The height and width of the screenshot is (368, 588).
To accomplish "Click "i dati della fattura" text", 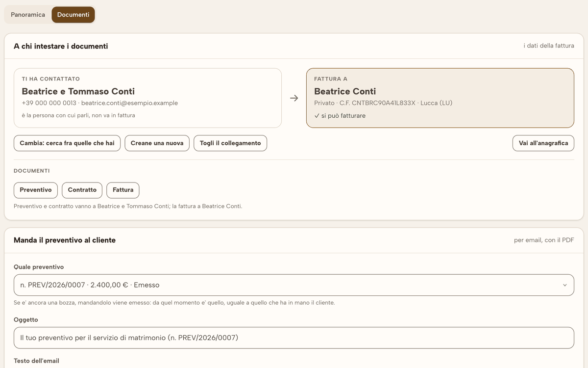I will tap(549, 46).
